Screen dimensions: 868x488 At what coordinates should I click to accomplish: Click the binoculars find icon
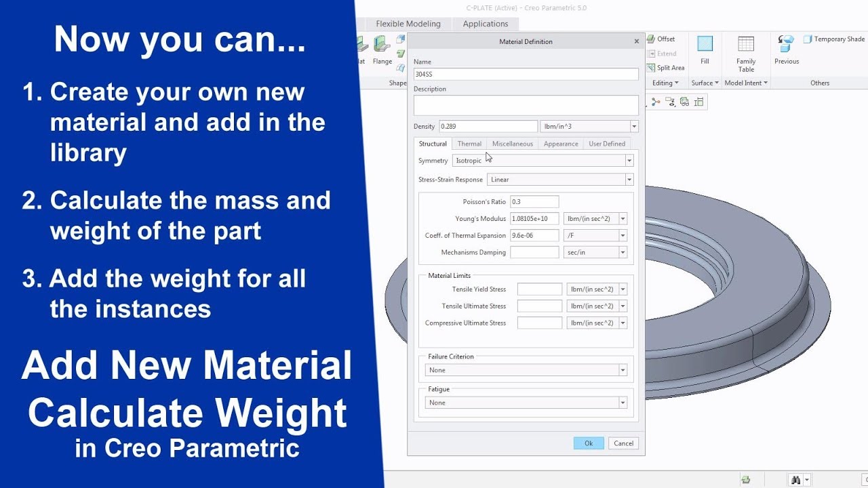tap(795, 480)
